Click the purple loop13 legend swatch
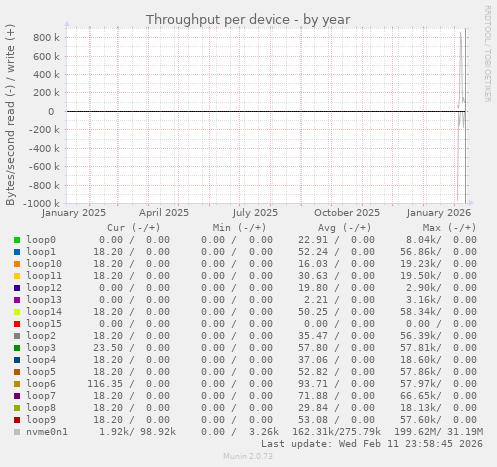 17,300
